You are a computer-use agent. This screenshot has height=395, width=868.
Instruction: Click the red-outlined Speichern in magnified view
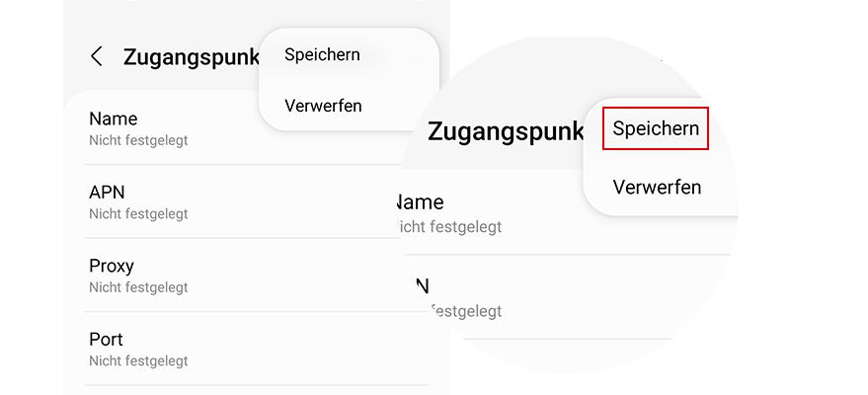tap(656, 128)
